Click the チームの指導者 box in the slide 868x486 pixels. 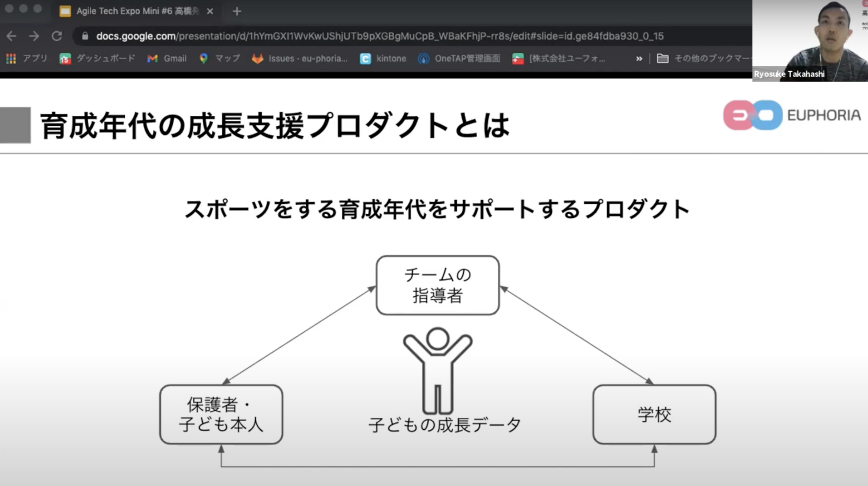[x=438, y=285]
